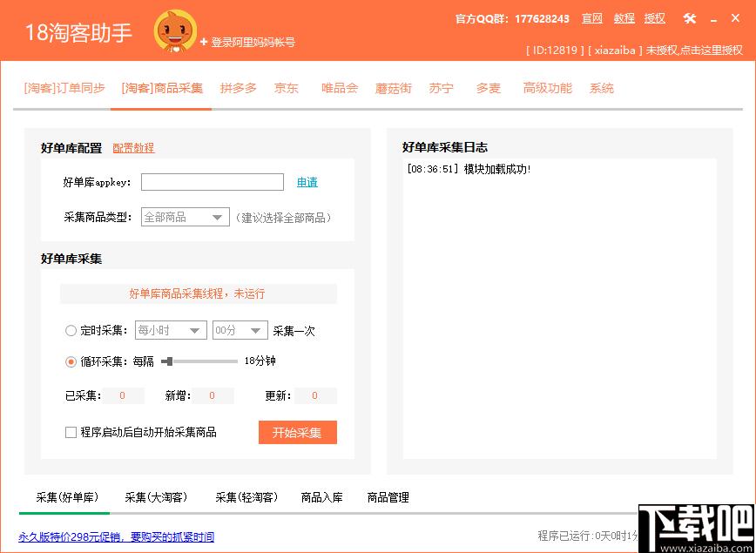
Task: Click the 已采集 count value field
Action: [x=123, y=396]
